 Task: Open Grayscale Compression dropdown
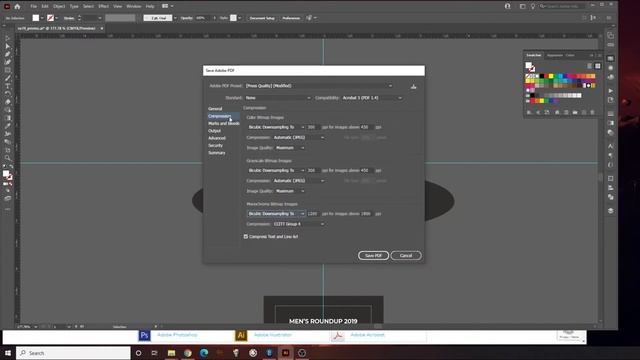point(298,181)
